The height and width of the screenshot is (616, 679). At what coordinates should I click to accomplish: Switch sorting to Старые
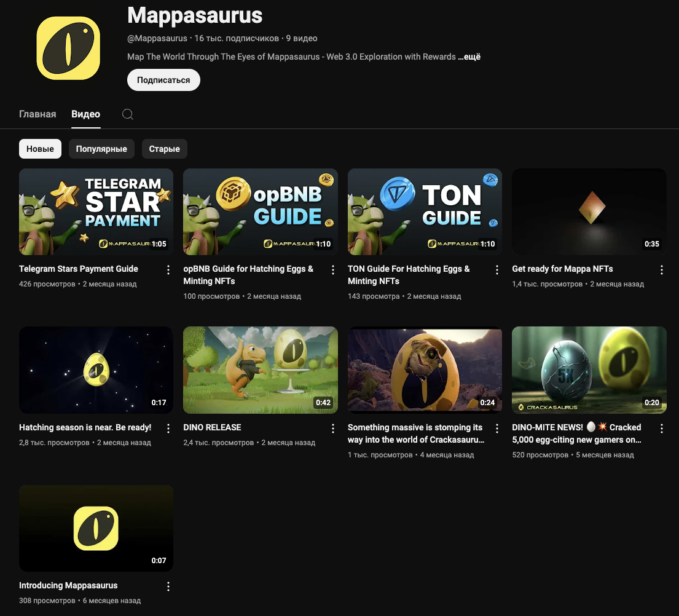(x=164, y=148)
